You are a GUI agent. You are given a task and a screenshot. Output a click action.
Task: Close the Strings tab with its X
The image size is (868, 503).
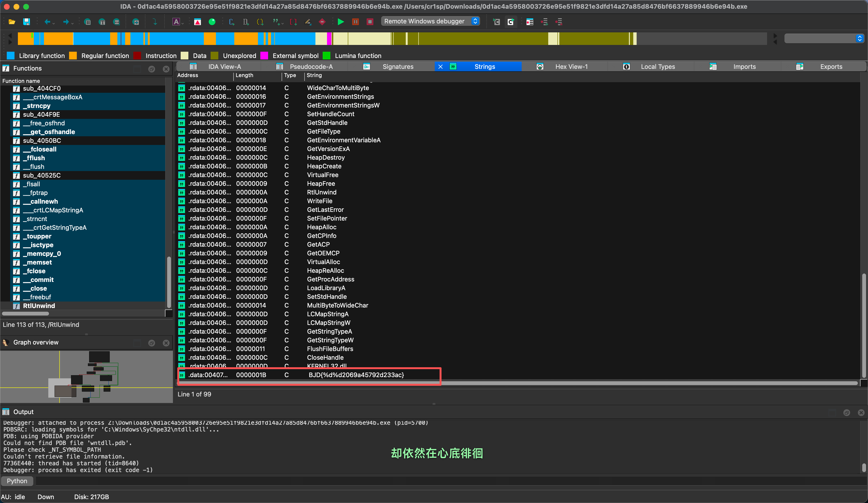tap(440, 66)
